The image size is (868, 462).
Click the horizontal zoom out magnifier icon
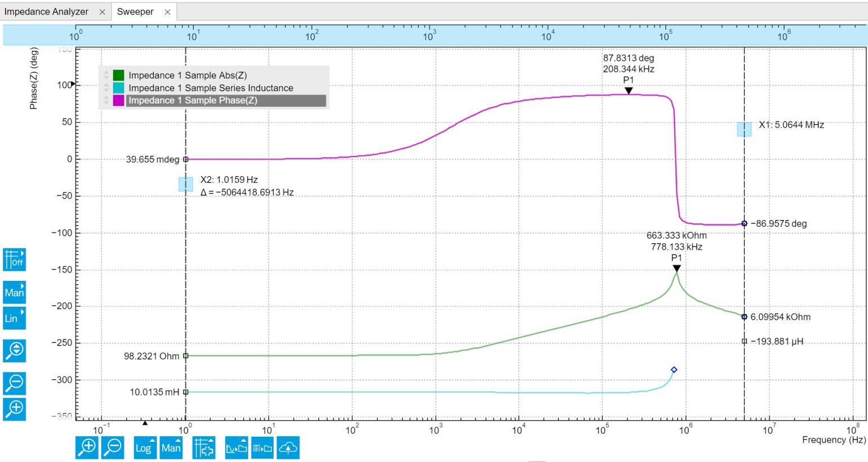(x=114, y=447)
